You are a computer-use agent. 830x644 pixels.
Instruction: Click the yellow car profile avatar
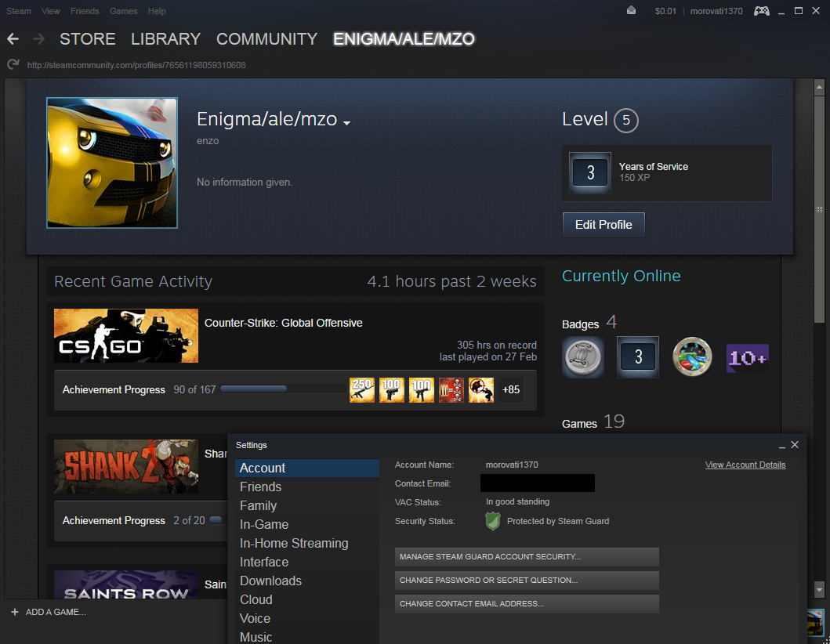[112, 163]
